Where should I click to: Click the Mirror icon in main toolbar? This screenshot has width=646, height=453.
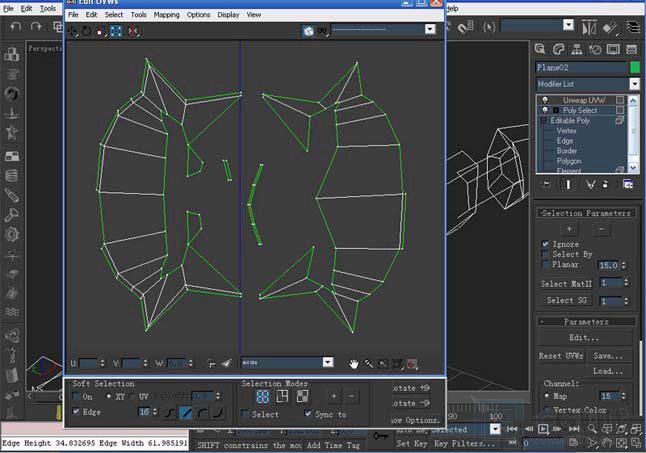click(x=589, y=28)
